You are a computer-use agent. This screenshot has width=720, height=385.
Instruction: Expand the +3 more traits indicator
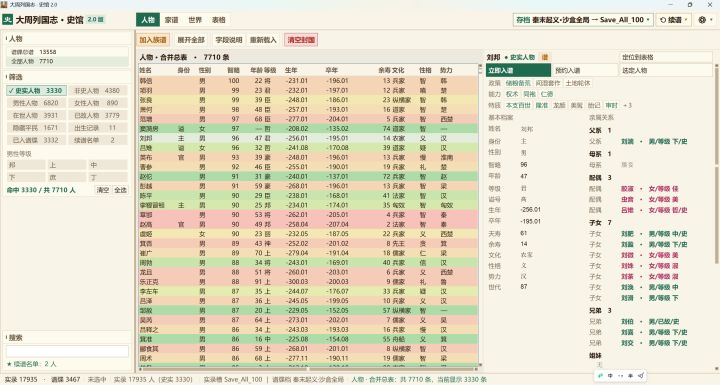627,105
